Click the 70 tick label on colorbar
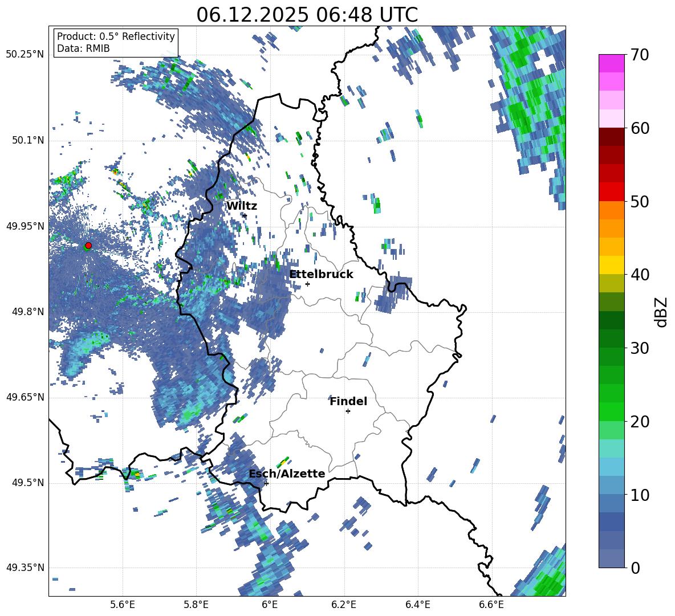675x616 pixels. [x=640, y=55]
